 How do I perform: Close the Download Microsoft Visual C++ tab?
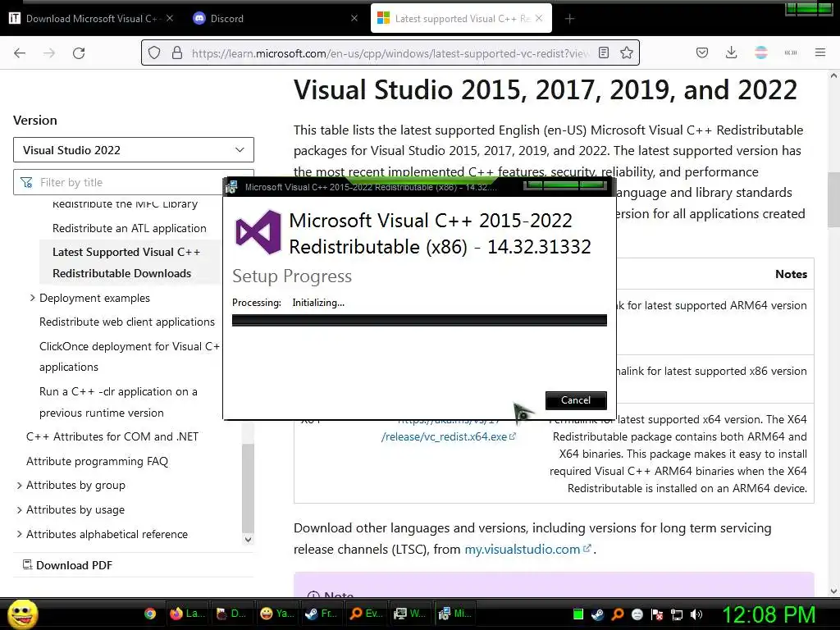coord(169,18)
